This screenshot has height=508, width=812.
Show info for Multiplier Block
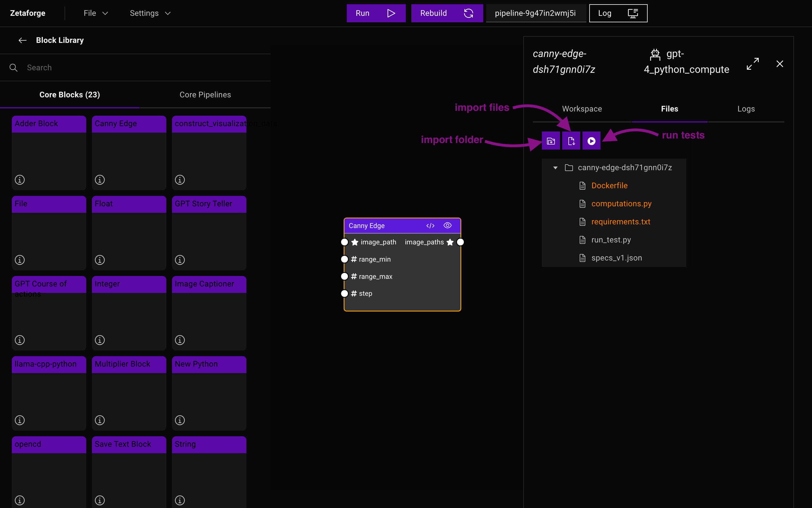click(100, 420)
